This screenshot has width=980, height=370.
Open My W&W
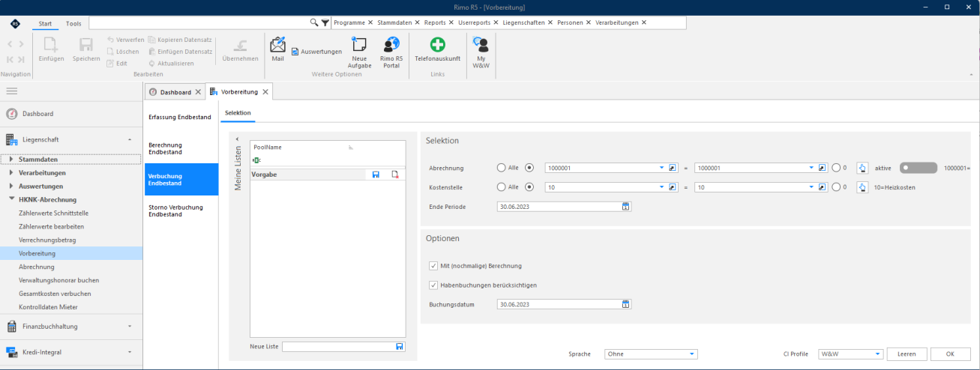tap(480, 52)
